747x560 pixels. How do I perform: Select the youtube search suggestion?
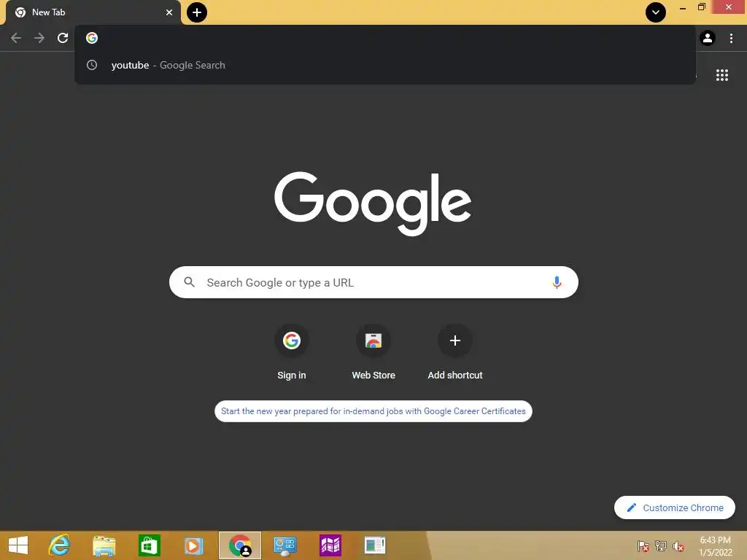point(385,65)
